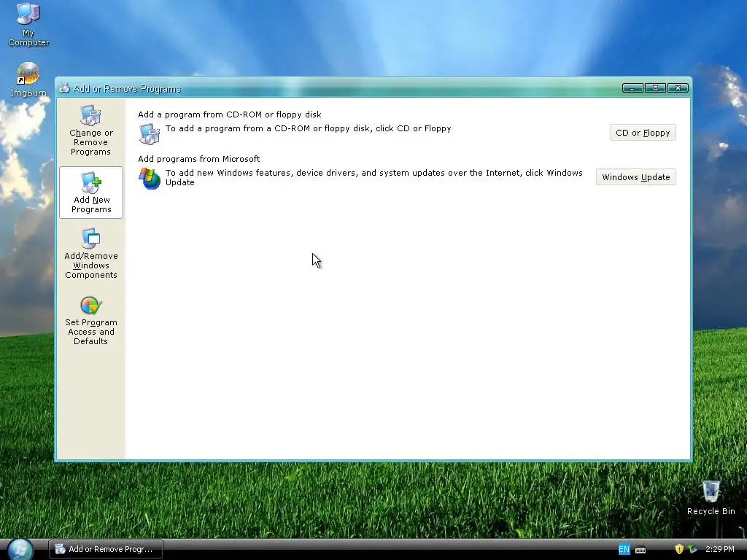Select the ImgBurn desktop shortcut
Image resolution: width=747 pixels, height=560 pixels.
28,79
